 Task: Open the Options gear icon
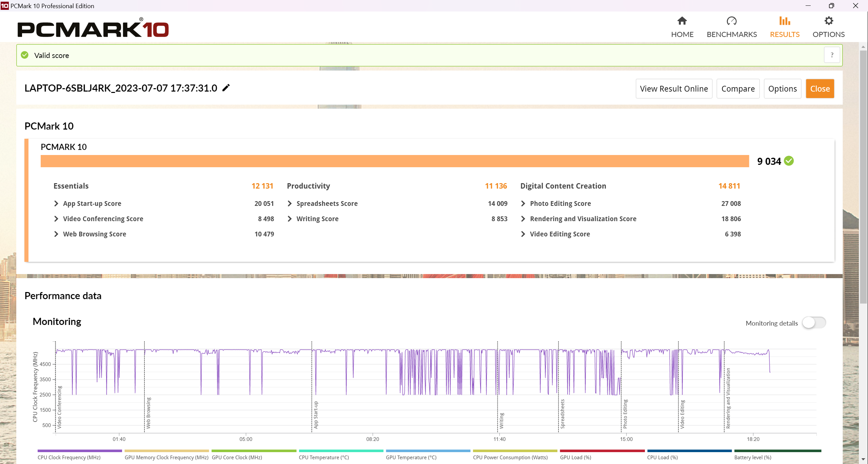pos(829,21)
